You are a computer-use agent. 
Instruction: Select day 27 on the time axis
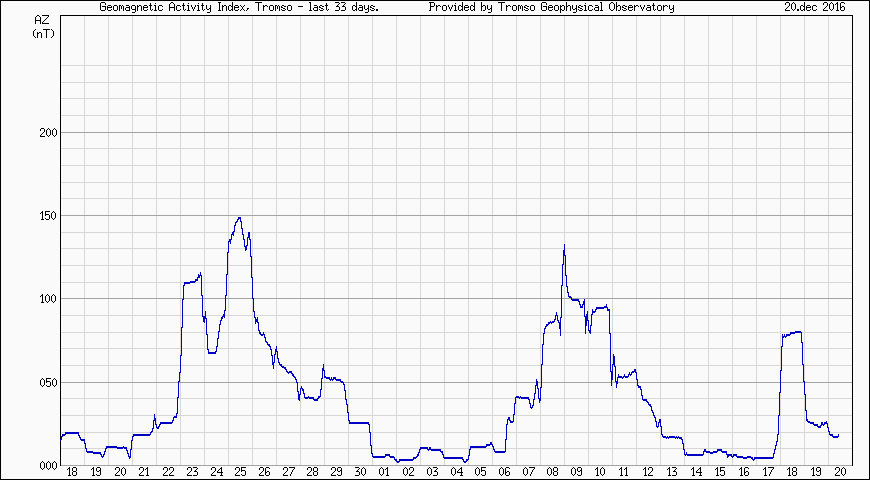tap(288, 472)
